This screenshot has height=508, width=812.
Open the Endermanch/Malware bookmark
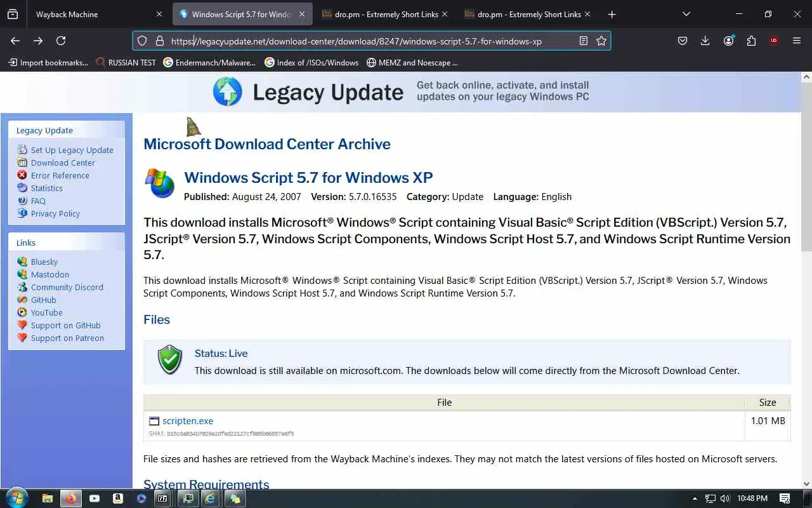point(209,62)
